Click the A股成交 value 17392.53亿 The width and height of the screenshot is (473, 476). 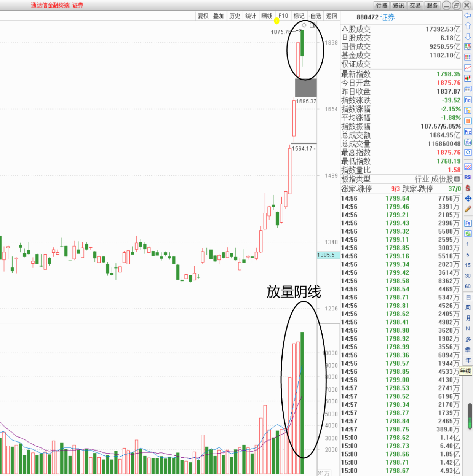tap(443, 29)
